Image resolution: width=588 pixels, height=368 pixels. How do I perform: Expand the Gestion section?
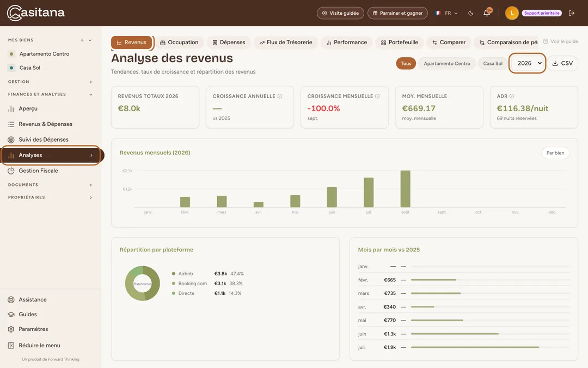point(50,82)
